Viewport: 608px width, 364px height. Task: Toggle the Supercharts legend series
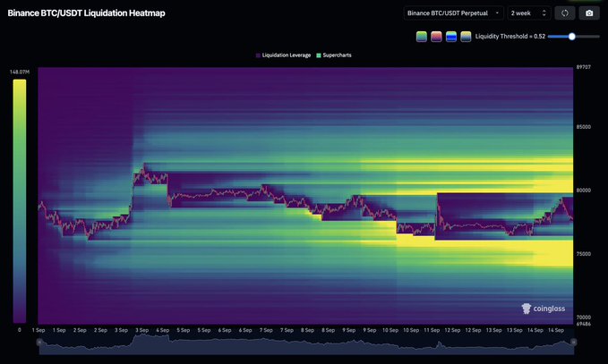[x=334, y=55]
